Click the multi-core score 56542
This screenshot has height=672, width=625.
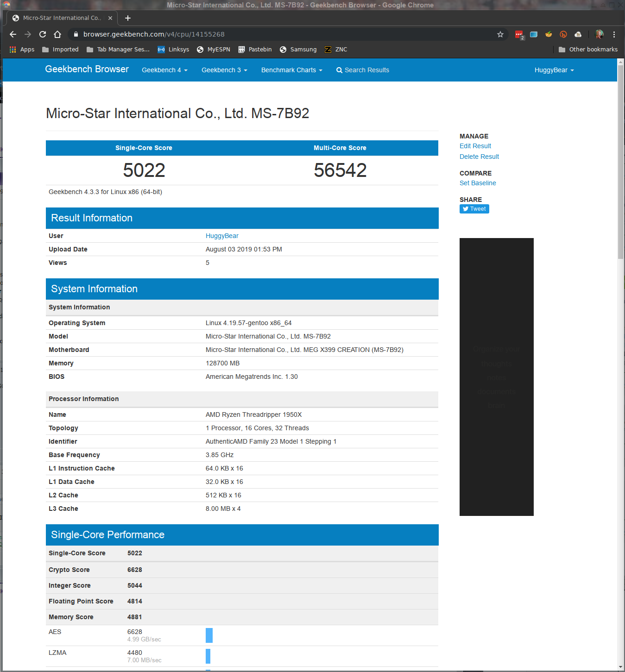[340, 170]
